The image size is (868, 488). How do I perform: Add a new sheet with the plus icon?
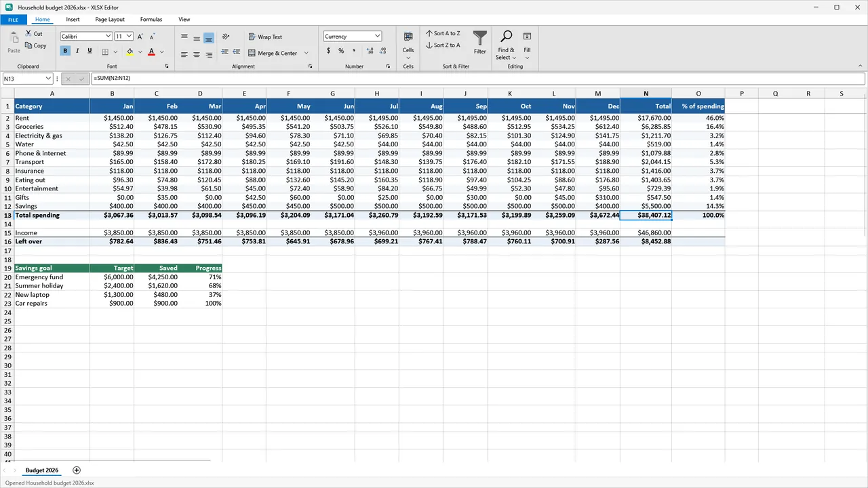click(x=77, y=470)
